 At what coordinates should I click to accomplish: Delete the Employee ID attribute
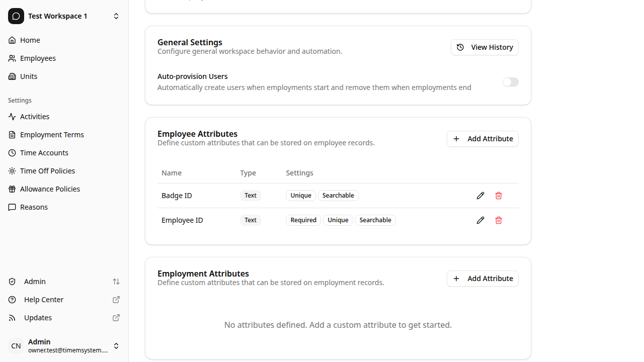[499, 220]
